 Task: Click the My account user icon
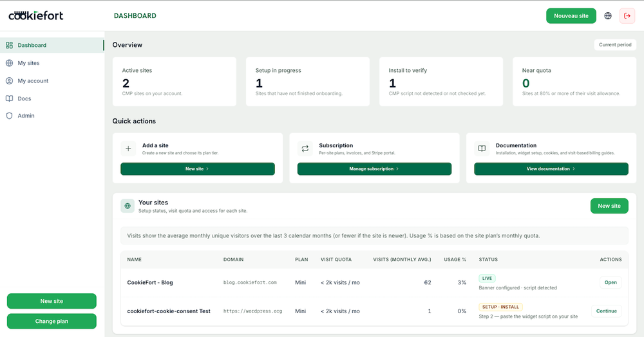coord(10,81)
